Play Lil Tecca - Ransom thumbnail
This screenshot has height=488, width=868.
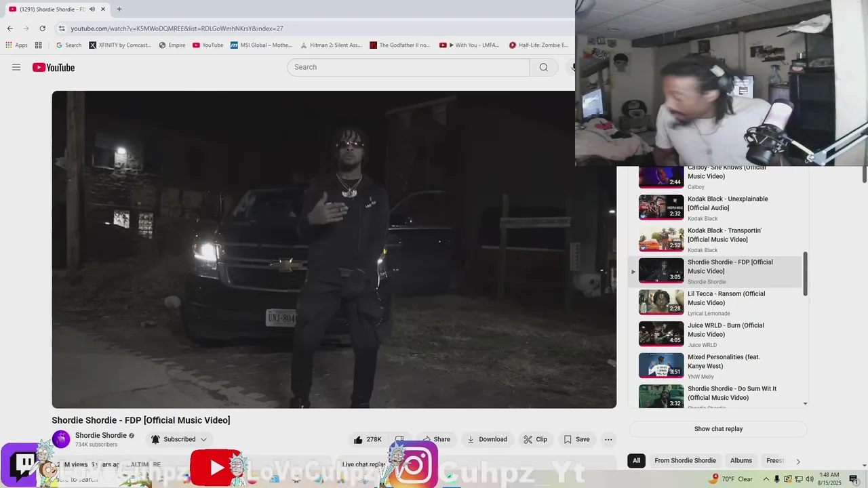(x=661, y=302)
